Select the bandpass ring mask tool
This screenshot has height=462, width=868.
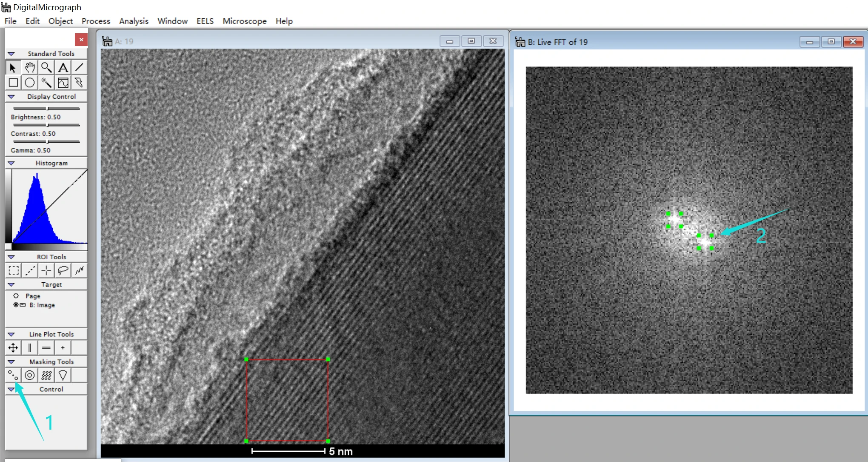click(x=30, y=375)
